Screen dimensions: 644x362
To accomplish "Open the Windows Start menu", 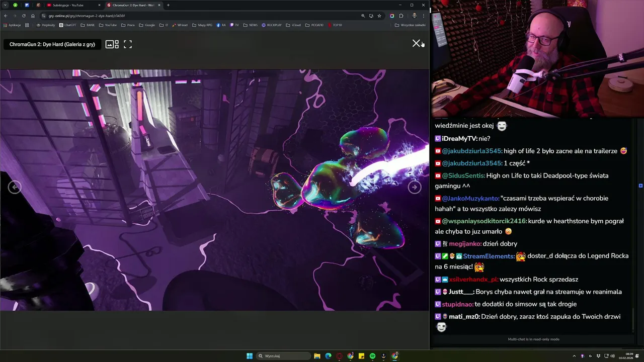I will 250,356.
